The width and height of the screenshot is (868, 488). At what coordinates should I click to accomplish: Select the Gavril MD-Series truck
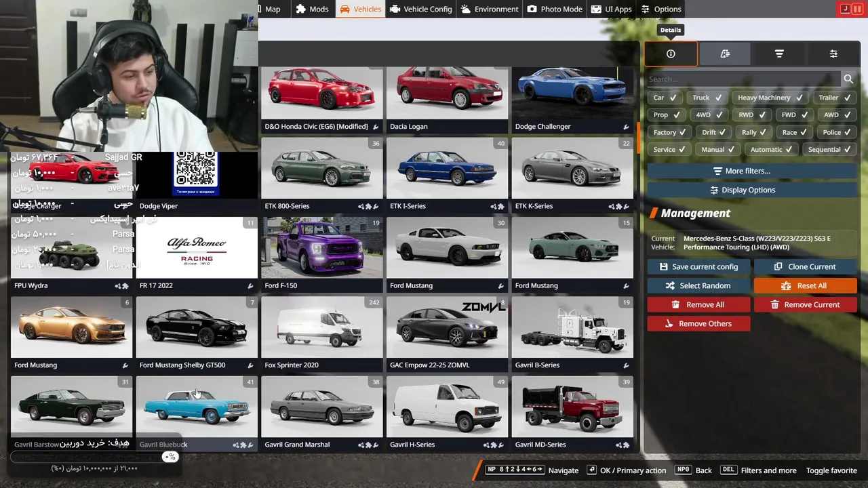572,413
